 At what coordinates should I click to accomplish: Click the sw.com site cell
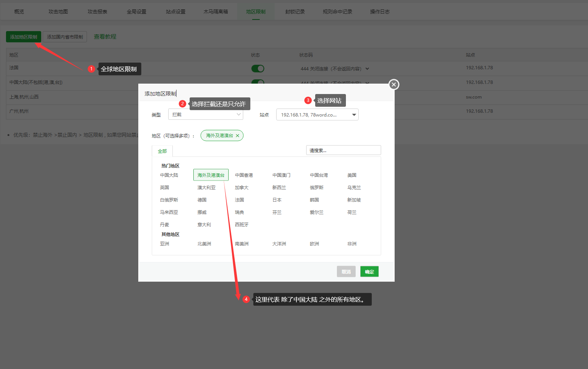click(x=474, y=97)
